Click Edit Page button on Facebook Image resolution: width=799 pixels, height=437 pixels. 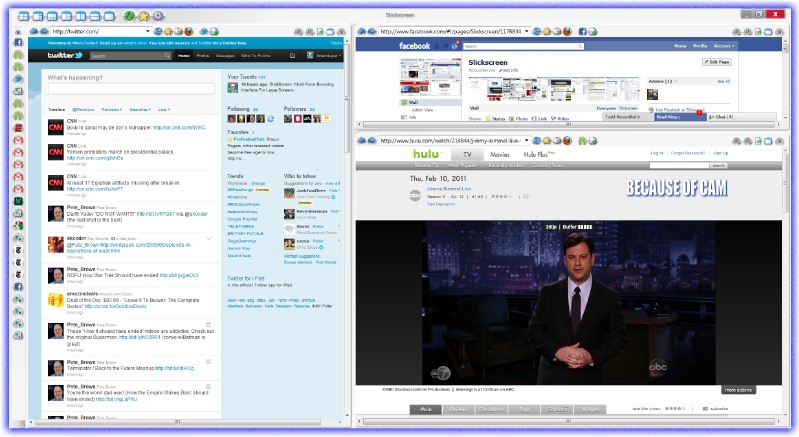click(717, 62)
